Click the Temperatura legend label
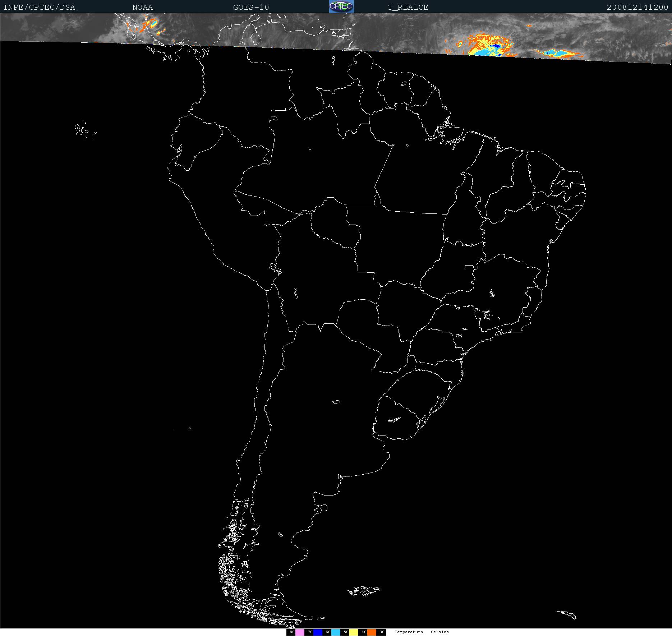 409,632
